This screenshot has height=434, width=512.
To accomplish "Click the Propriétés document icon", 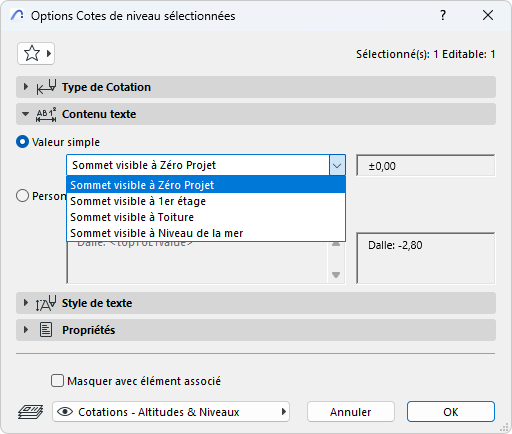I will coord(46,330).
